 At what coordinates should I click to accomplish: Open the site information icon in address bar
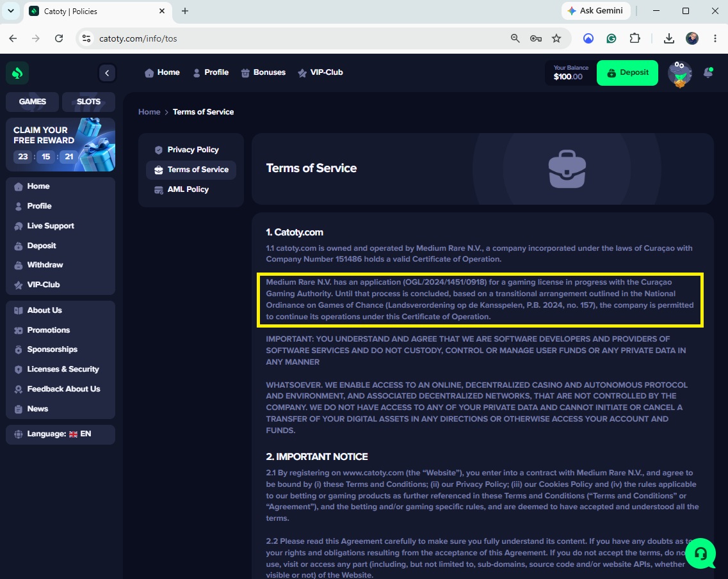tap(86, 38)
